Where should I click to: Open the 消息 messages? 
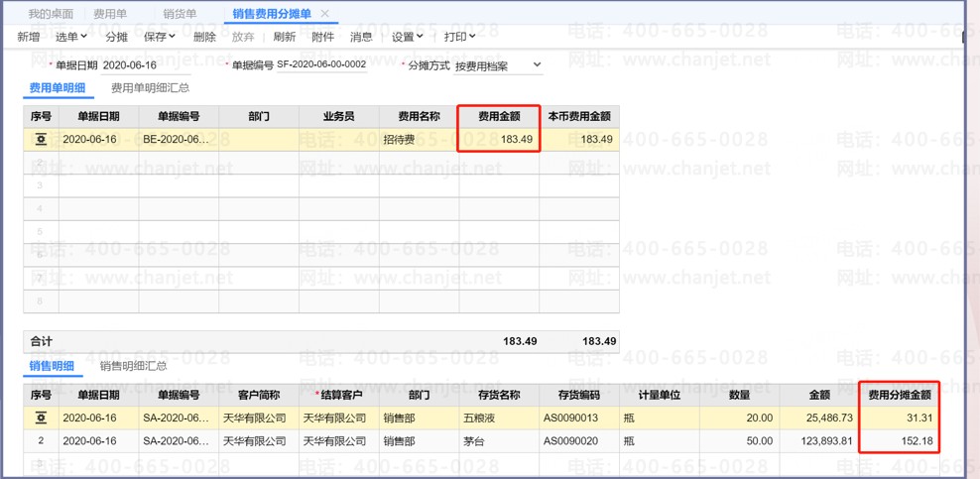coord(361,37)
